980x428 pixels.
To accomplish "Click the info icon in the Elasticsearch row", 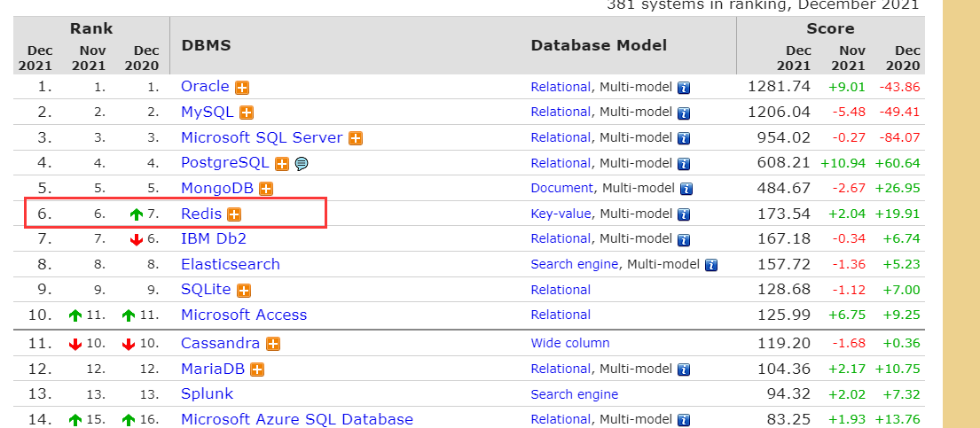I will click(x=710, y=265).
